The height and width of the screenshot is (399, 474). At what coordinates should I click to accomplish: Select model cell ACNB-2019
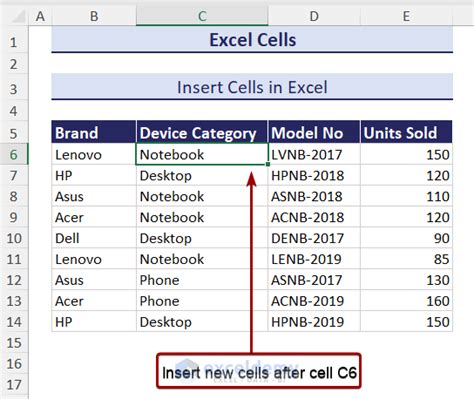click(314, 301)
